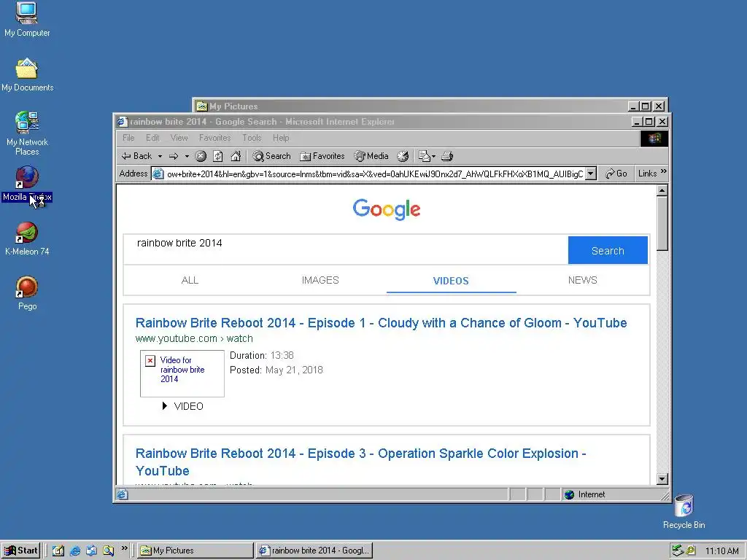Open the Forward history dropdown arrow

pos(187,156)
